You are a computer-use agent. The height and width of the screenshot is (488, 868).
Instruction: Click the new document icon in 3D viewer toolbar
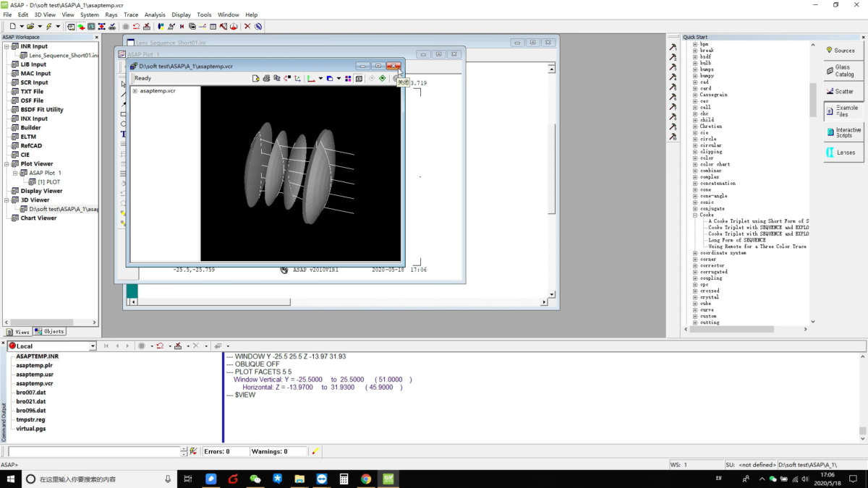[x=255, y=78]
